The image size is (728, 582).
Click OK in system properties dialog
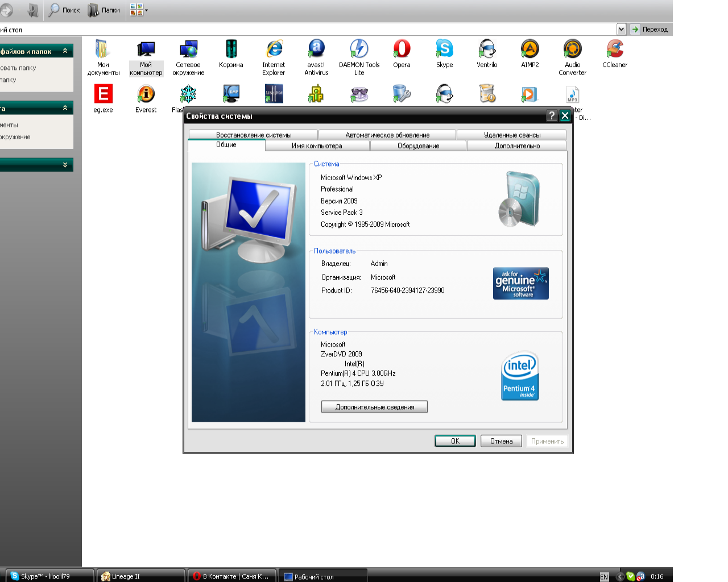point(455,441)
